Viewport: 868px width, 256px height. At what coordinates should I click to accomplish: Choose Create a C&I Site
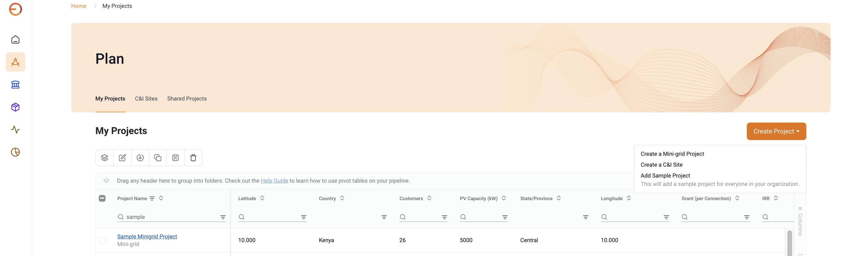[662, 165]
